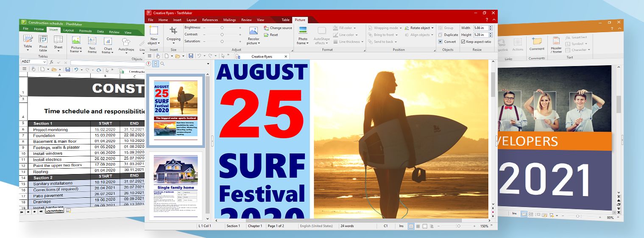Click the Picture frame icon in PlanMaker

tap(76, 41)
